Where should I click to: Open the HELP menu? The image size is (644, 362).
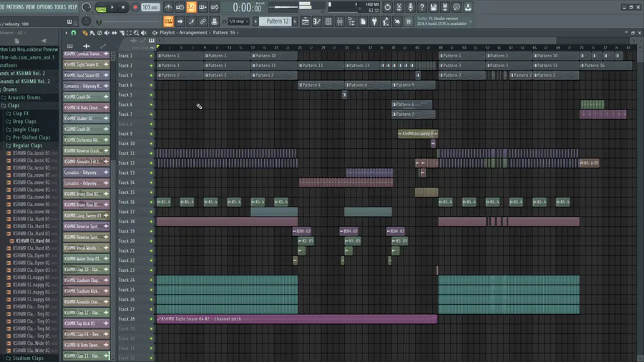coord(72,7)
